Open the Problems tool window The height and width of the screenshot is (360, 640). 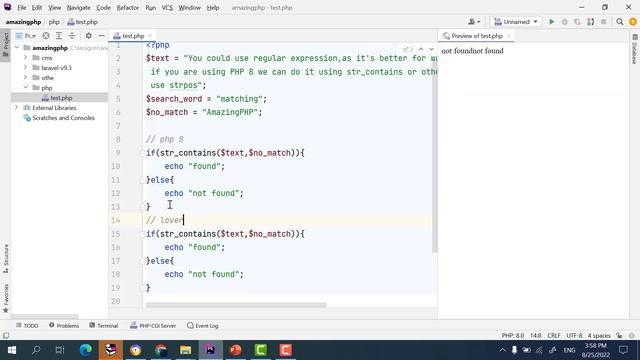(x=64, y=326)
